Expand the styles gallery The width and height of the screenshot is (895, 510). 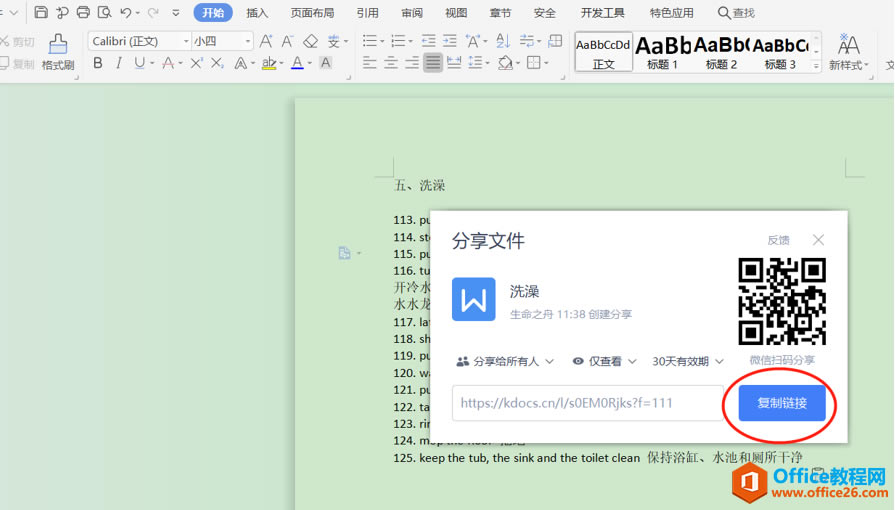pyautogui.click(x=816, y=66)
